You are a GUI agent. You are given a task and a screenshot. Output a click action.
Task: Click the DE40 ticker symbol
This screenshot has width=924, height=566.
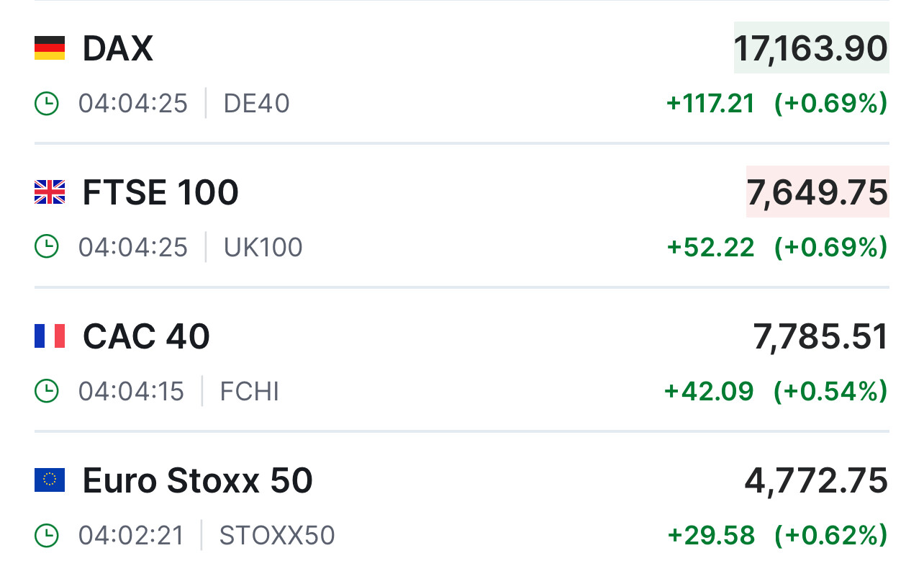pos(256,104)
